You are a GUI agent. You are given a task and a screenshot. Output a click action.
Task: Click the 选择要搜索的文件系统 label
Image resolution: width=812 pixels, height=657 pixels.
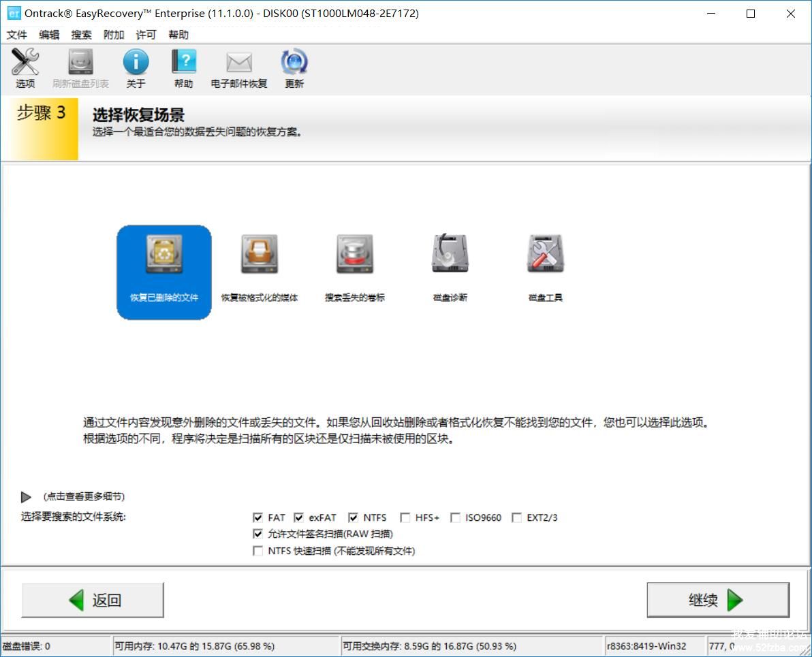(x=73, y=517)
